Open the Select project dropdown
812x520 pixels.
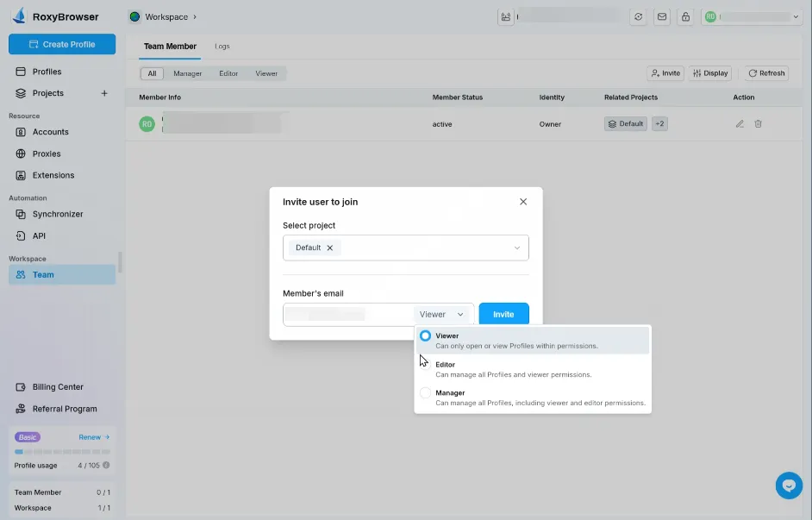pyautogui.click(x=405, y=247)
